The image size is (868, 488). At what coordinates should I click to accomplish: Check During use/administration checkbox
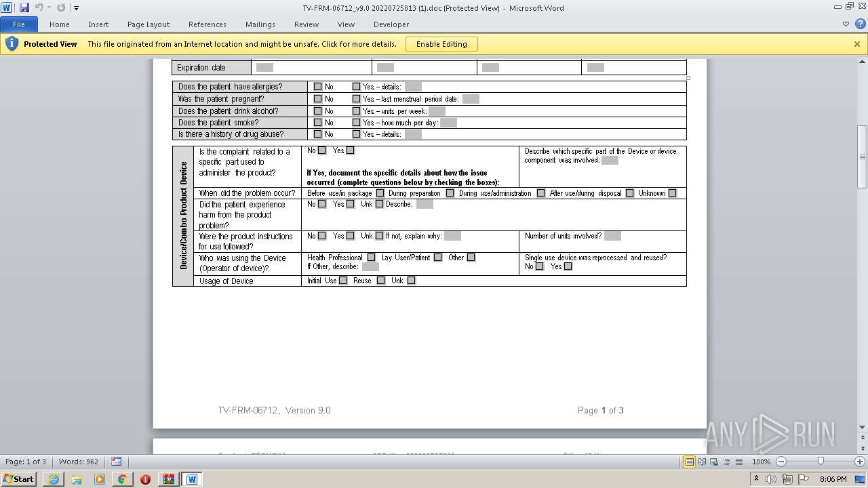point(540,193)
